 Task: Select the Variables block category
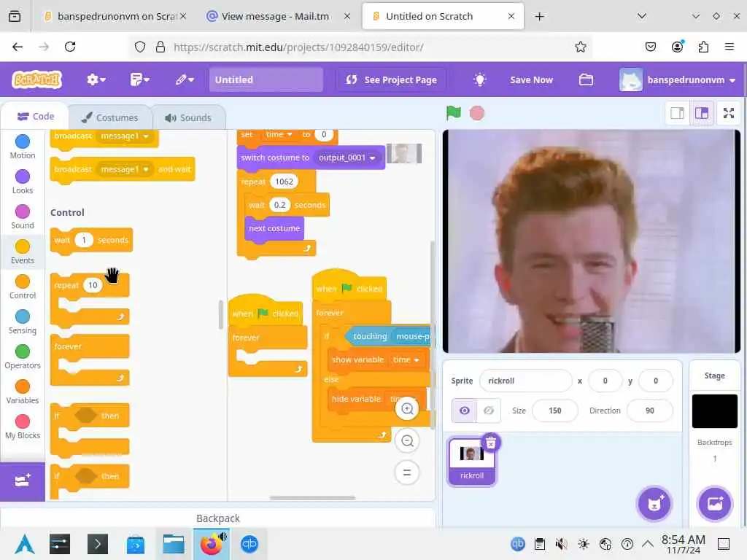pos(23,392)
